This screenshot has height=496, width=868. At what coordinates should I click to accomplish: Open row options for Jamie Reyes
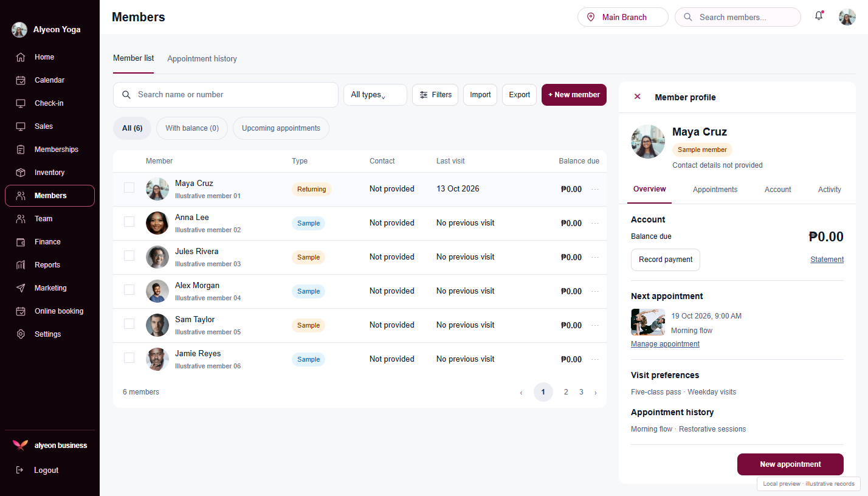[x=595, y=359]
